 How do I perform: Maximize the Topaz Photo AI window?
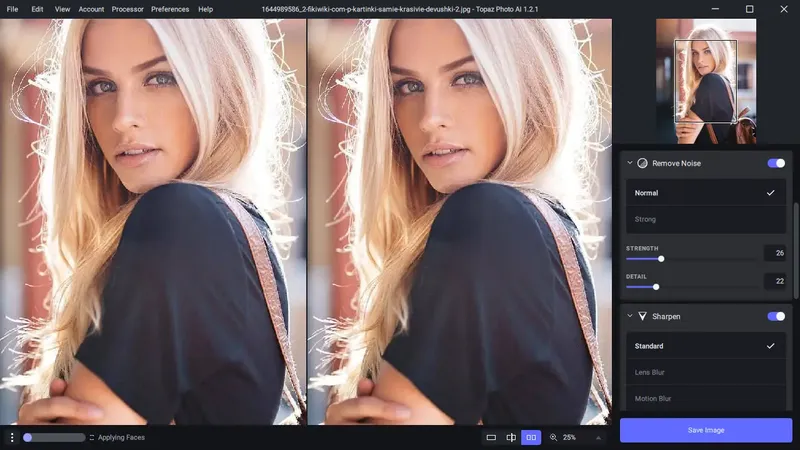[x=749, y=9]
